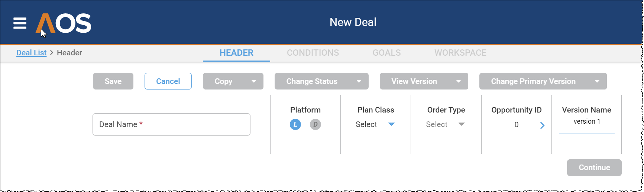The height and width of the screenshot is (192, 644).
Task: Select the HEADER tab
Action: 236,53
